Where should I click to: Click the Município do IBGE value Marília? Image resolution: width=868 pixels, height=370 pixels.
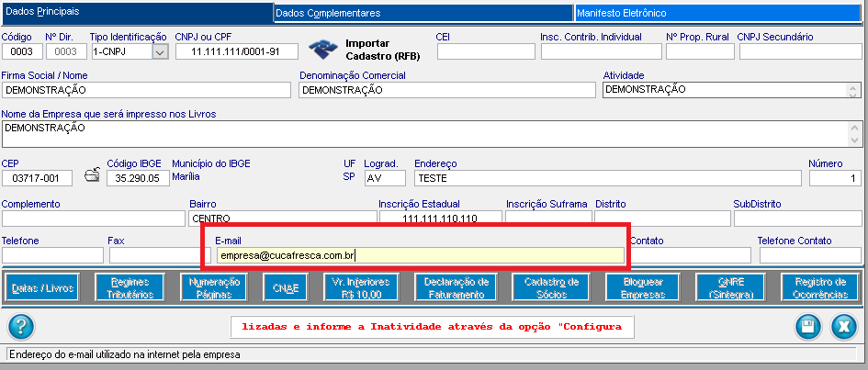(186, 177)
